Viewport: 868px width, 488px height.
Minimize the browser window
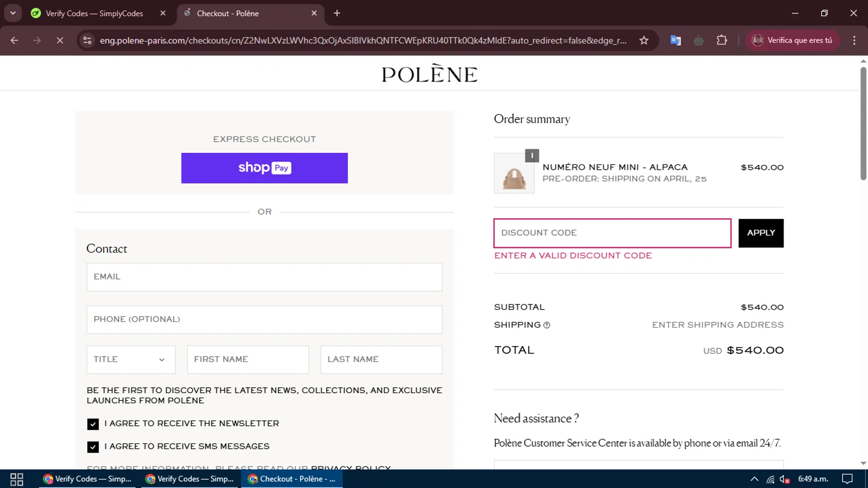tap(795, 13)
